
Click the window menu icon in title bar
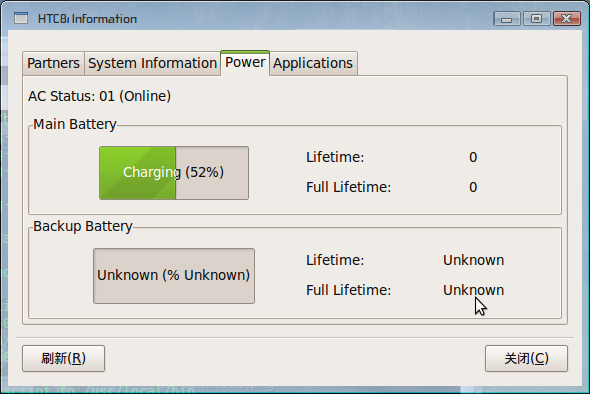click(x=21, y=18)
